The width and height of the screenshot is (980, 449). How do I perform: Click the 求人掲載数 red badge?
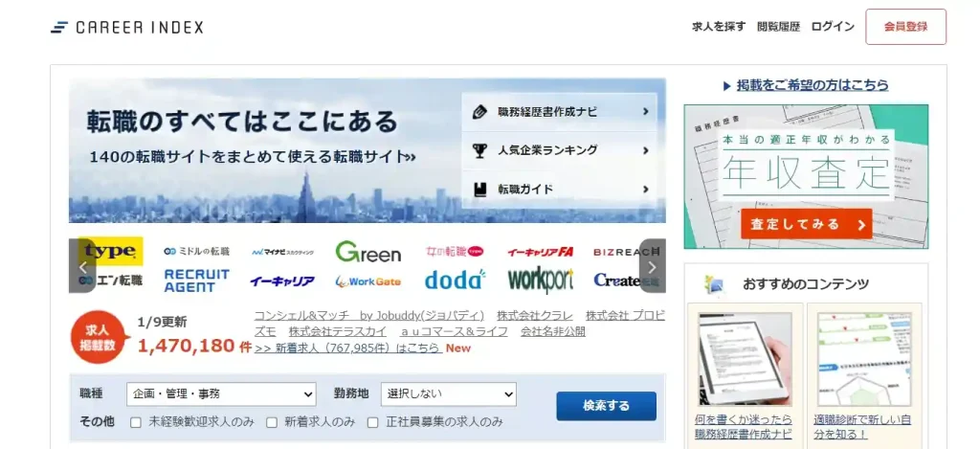pos(99,336)
